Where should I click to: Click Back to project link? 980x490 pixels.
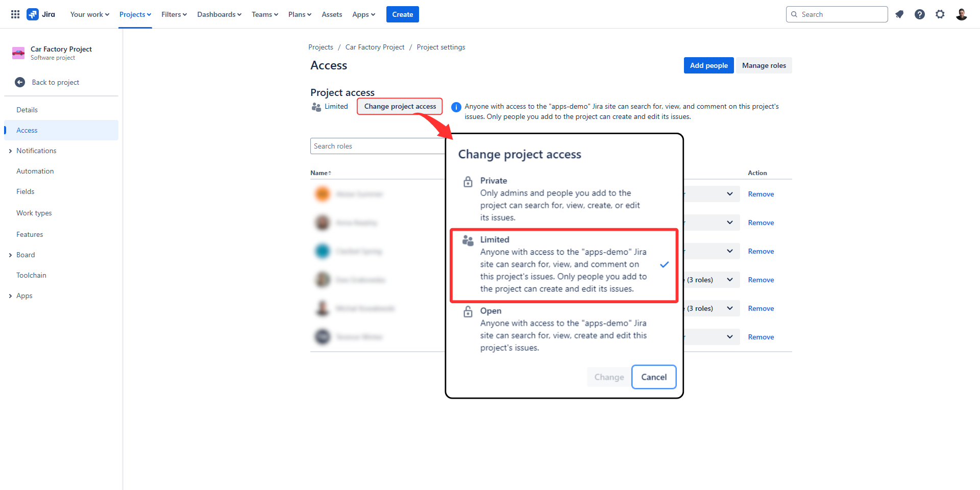56,82
